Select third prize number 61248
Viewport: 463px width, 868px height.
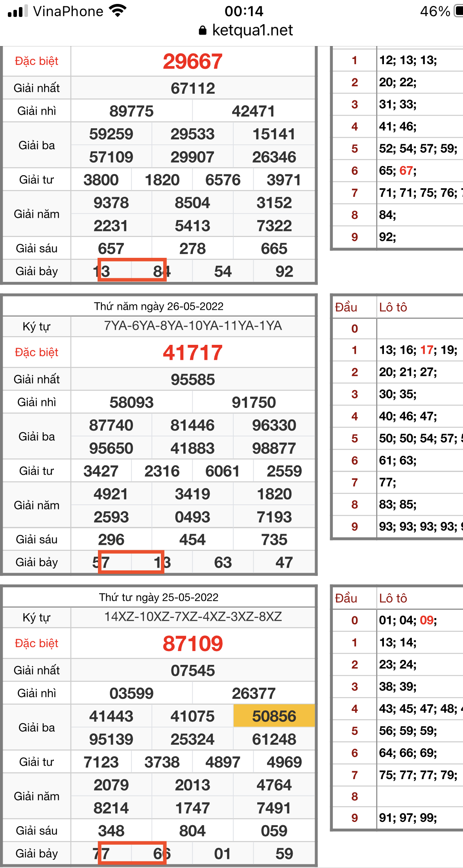274,739
